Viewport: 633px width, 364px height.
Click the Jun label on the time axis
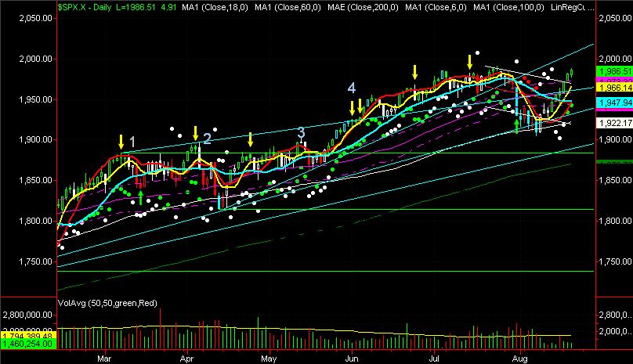click(x=352, y=359)
